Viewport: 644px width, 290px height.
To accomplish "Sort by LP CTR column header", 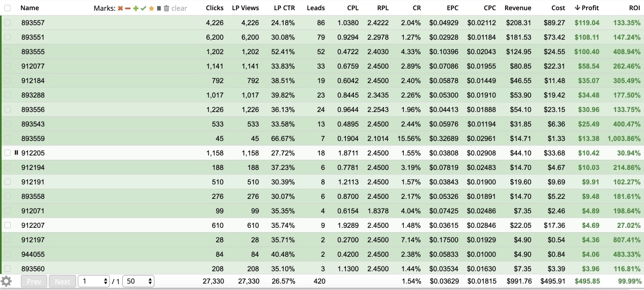I will coord(284,8).
